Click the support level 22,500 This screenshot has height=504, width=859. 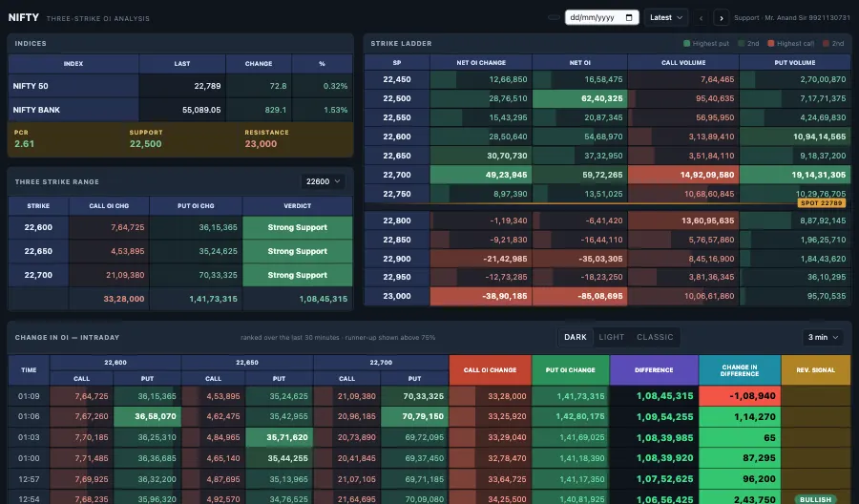[x=146, y=143]
